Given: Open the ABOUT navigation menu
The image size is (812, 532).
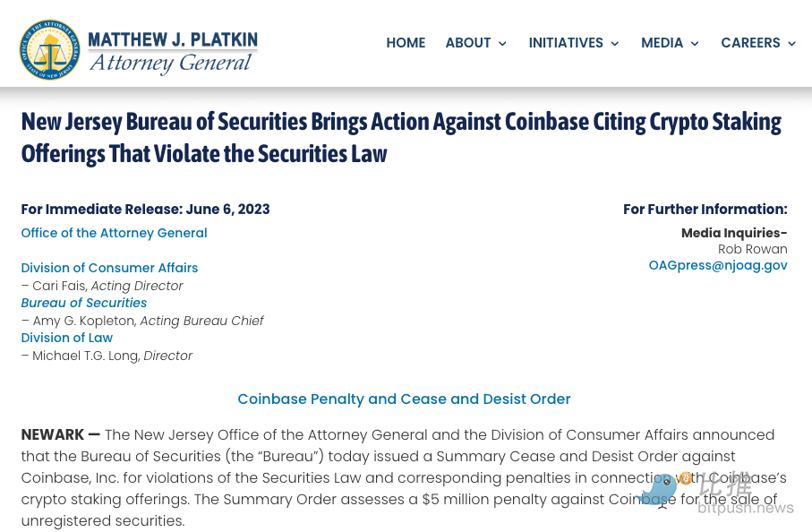Looking at the screenshot, I should [x=468, y=43].
